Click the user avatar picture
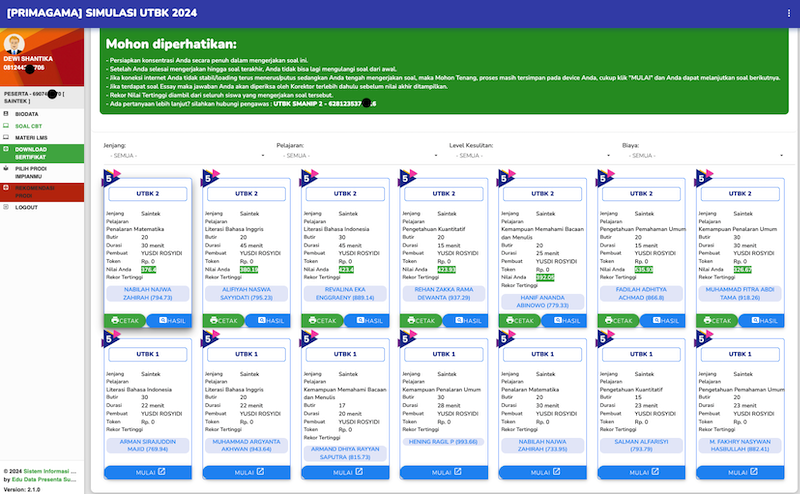This screenshot has width=800, height=494. click(x=14, y=43)
